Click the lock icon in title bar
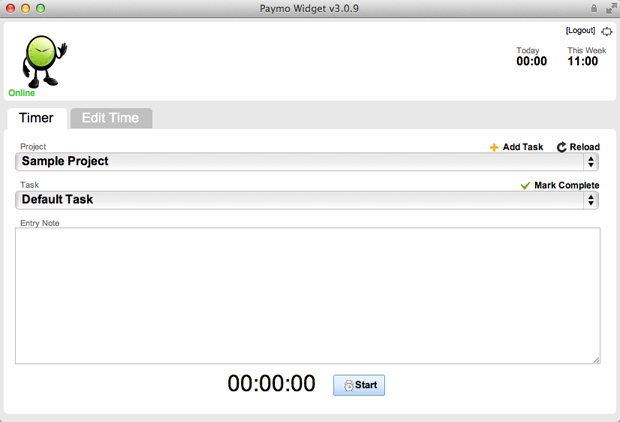 coord(594,8)
